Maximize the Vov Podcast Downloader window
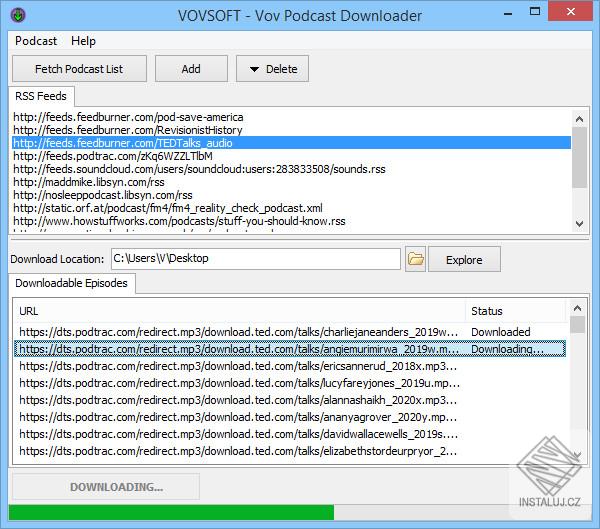This screenshot has width=600, height=529. (535, 11)
